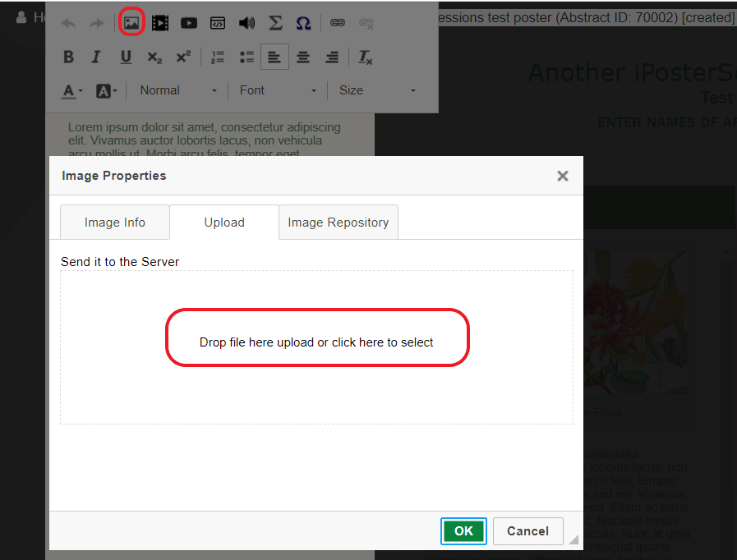
Task: Apply Subscript formatting
Action: [154, 57]
